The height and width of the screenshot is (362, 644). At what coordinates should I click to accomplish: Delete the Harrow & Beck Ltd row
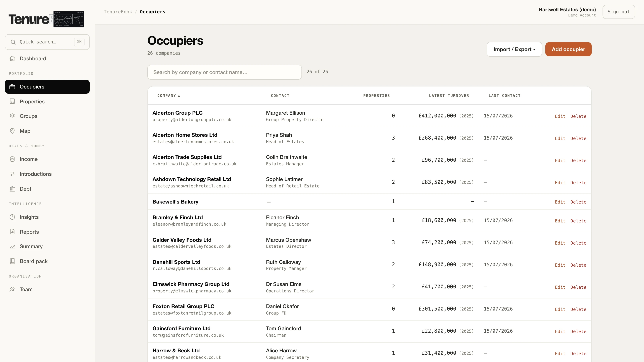(578, 354)
